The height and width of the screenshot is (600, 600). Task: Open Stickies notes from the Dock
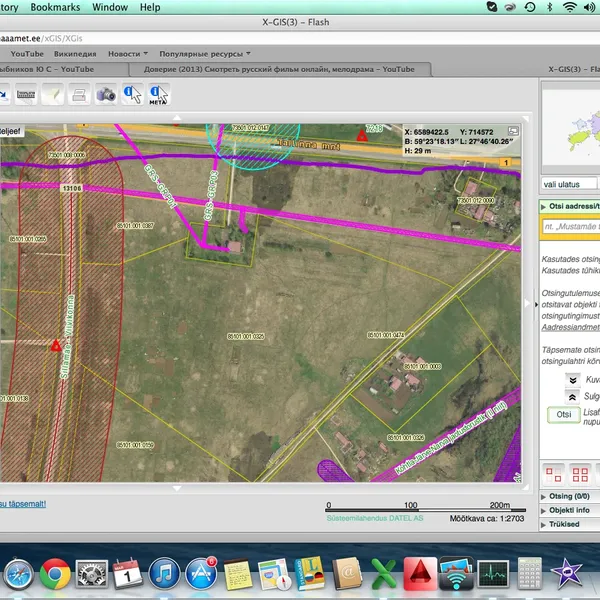[x=237, y=574]
